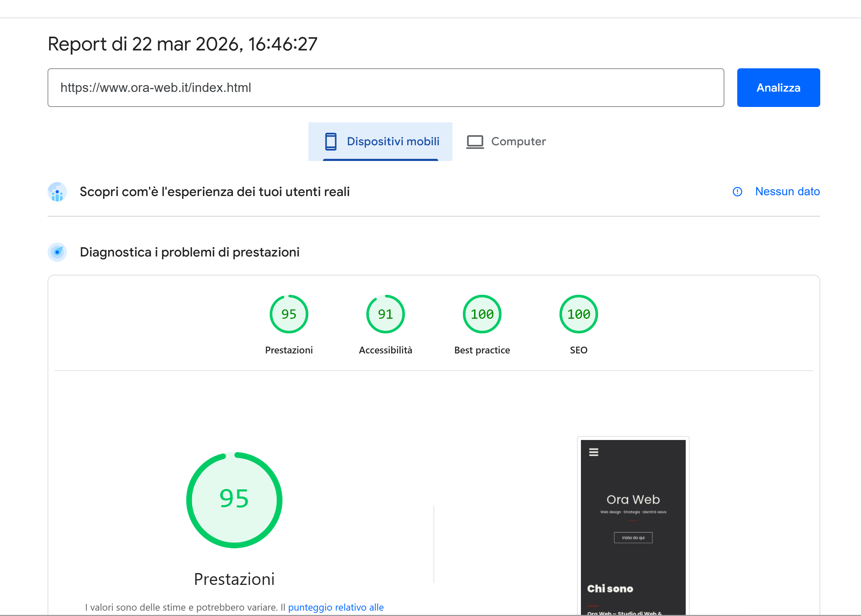
Task: Click the Ora Web page screenshot thumbnail
Action: coord(633,527)
